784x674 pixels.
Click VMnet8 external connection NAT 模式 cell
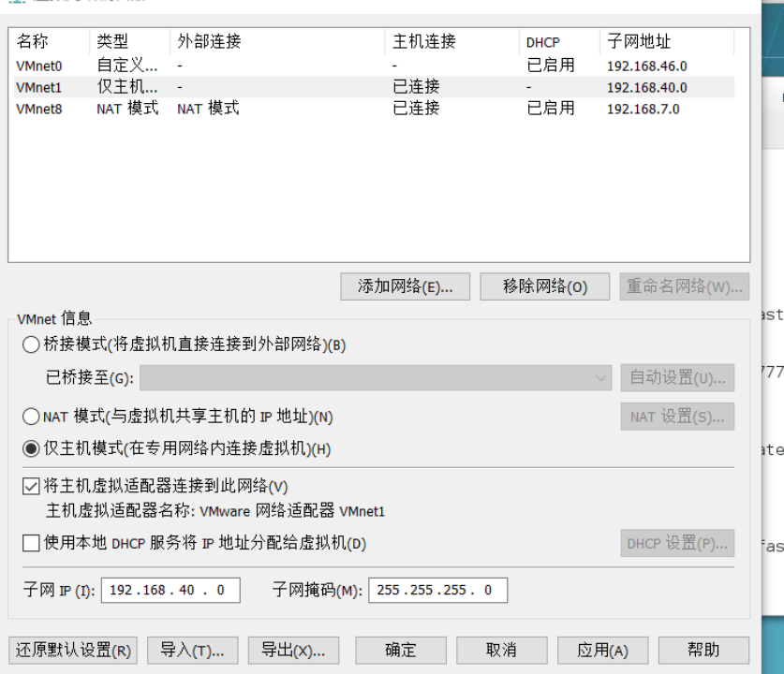(x=208, y=109)
